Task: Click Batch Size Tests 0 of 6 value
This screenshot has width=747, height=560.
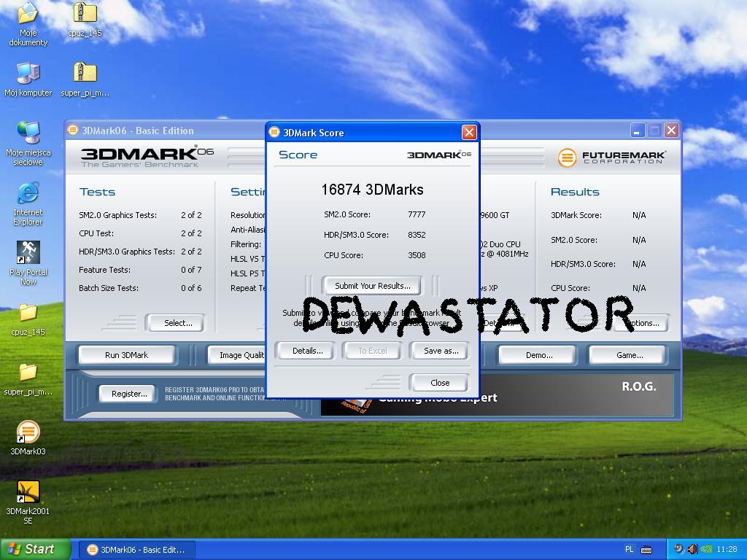Action: point(191,288)
